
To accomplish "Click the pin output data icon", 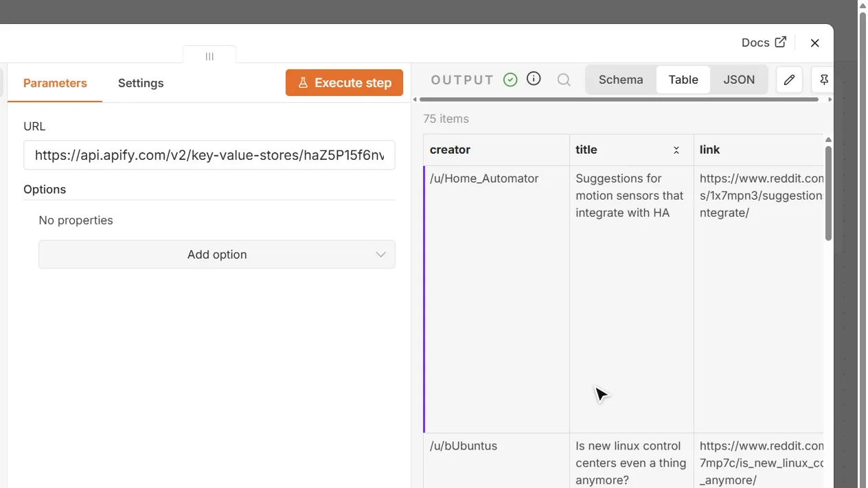I will (823, 80).
